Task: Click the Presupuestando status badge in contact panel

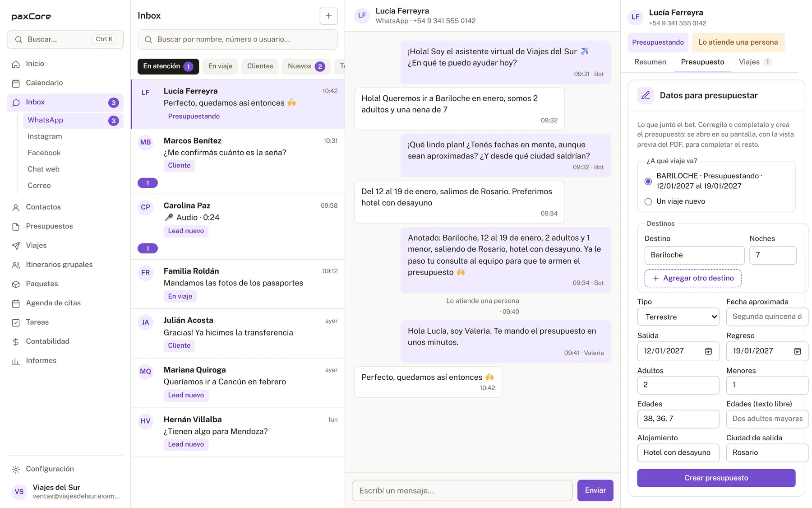Action: (658, 42)
